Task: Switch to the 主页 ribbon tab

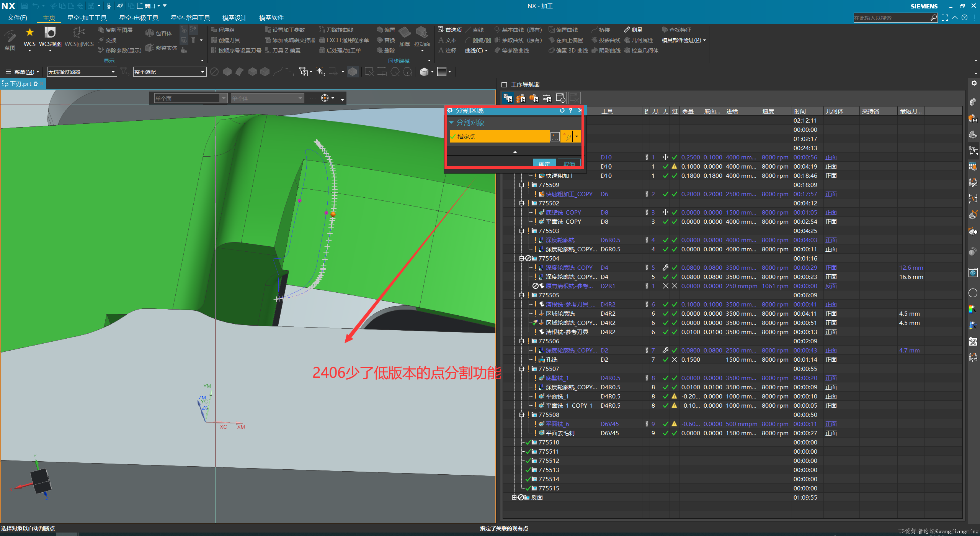Action: point(49,18)
